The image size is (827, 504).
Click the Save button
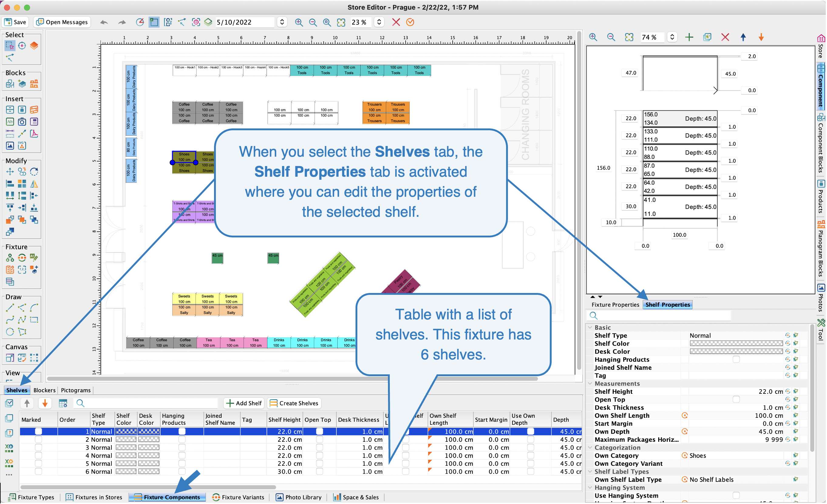click(x=15, y=22)
